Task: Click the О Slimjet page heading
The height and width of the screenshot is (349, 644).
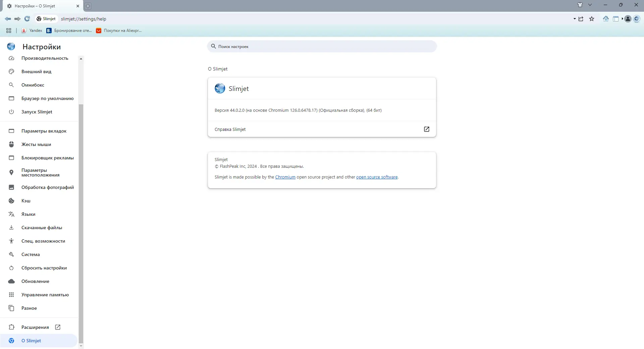Action: coord(218,69)
